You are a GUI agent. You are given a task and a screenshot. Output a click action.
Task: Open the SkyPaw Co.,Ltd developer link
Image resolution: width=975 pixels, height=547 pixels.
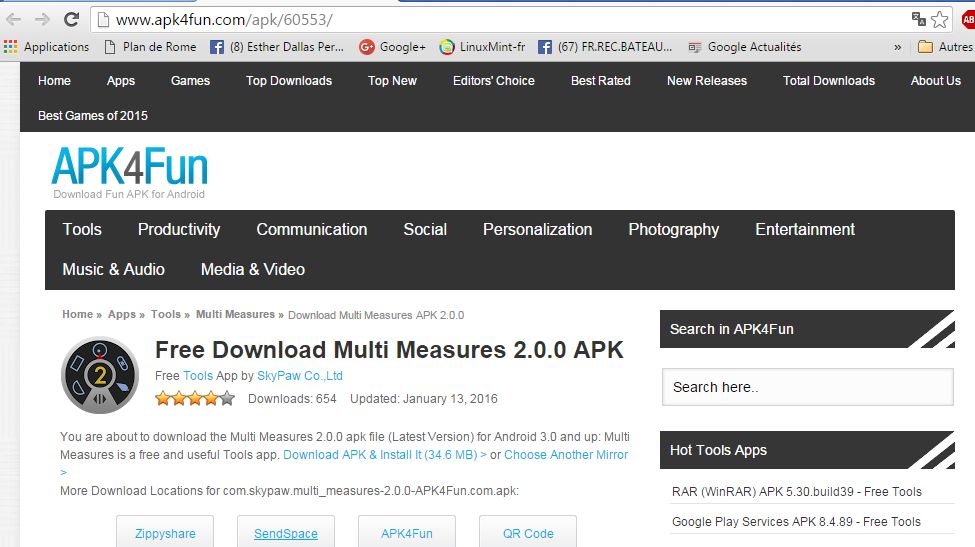coord(300,376)
